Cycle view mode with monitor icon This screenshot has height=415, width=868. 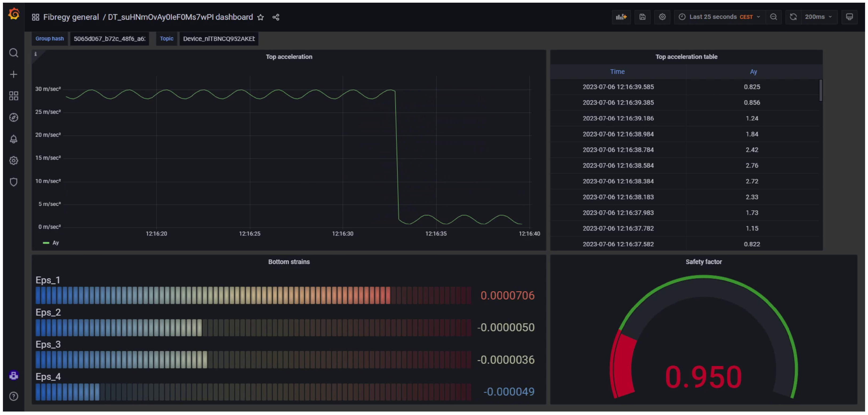(849, 17)
